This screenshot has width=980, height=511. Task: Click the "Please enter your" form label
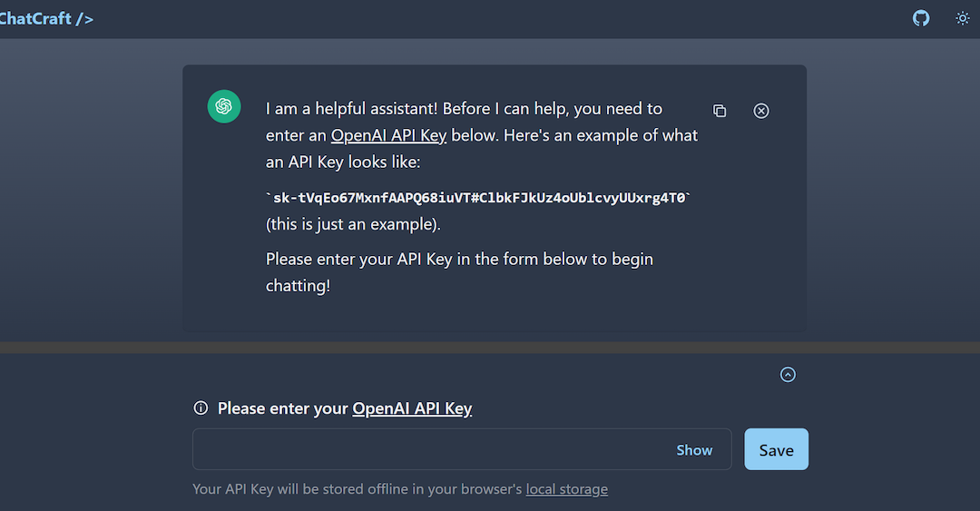(x=283, y=408)
